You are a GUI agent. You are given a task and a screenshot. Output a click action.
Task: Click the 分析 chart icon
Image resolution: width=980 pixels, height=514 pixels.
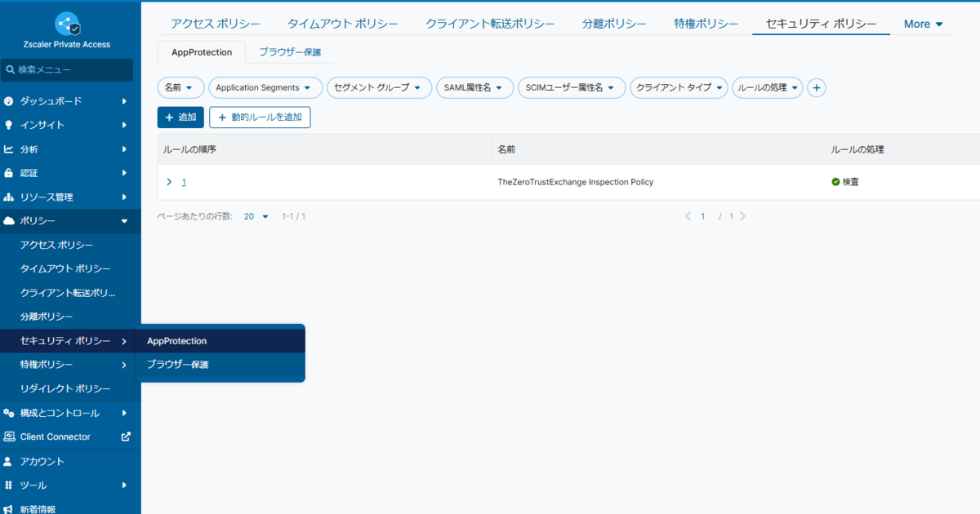(x=8, y=149)
